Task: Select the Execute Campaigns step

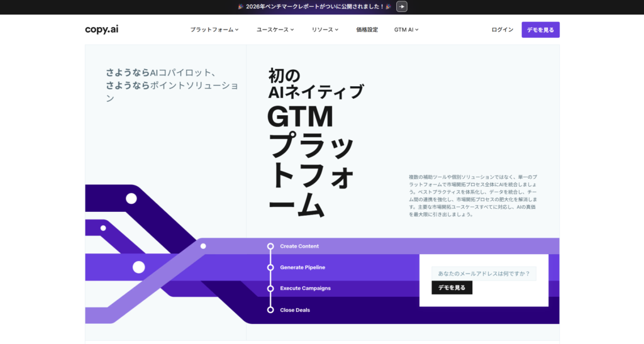Action: [305, 288]
